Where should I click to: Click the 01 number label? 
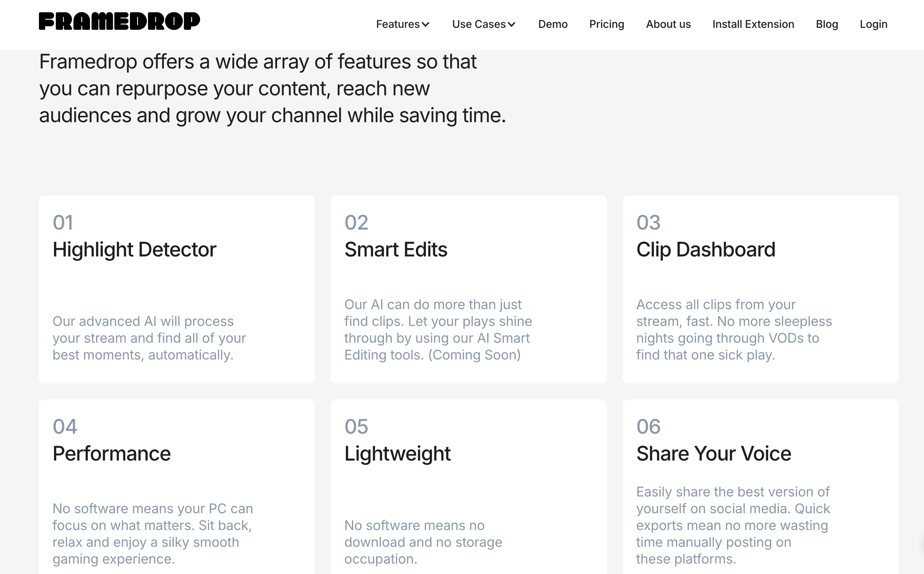[63, 223]
